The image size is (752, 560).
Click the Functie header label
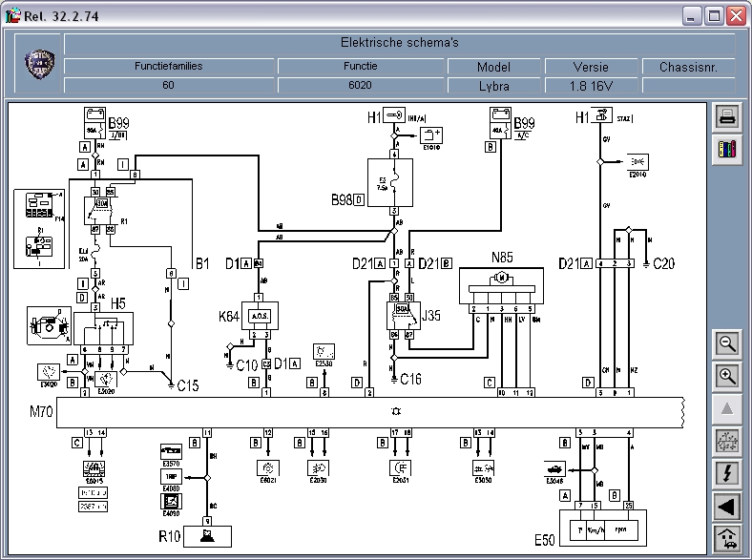tap(360, 66)
